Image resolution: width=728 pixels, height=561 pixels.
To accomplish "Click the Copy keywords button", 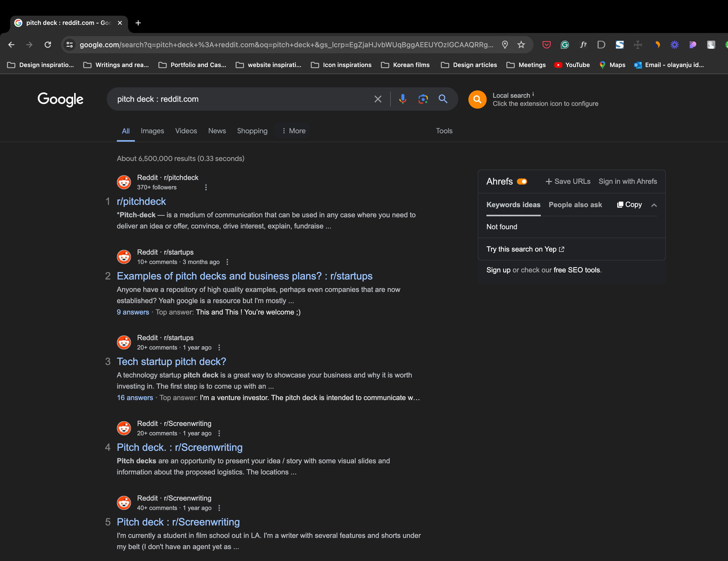I will coord(629,205).
